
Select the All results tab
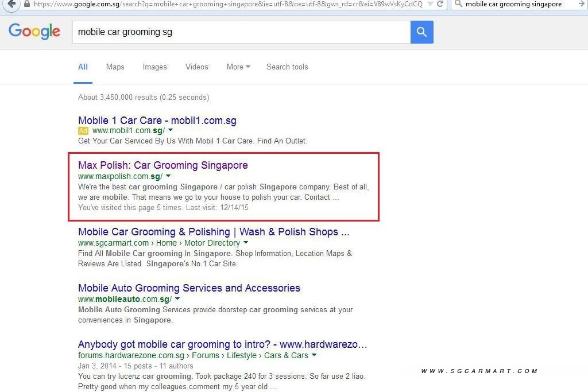pos(83,67)
